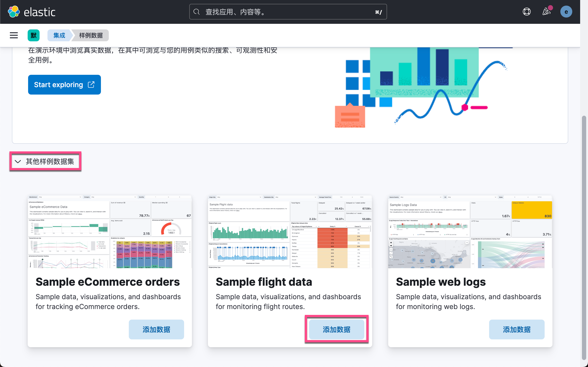
Task: Click the search magnifier icon
Action: click(197, 11)
